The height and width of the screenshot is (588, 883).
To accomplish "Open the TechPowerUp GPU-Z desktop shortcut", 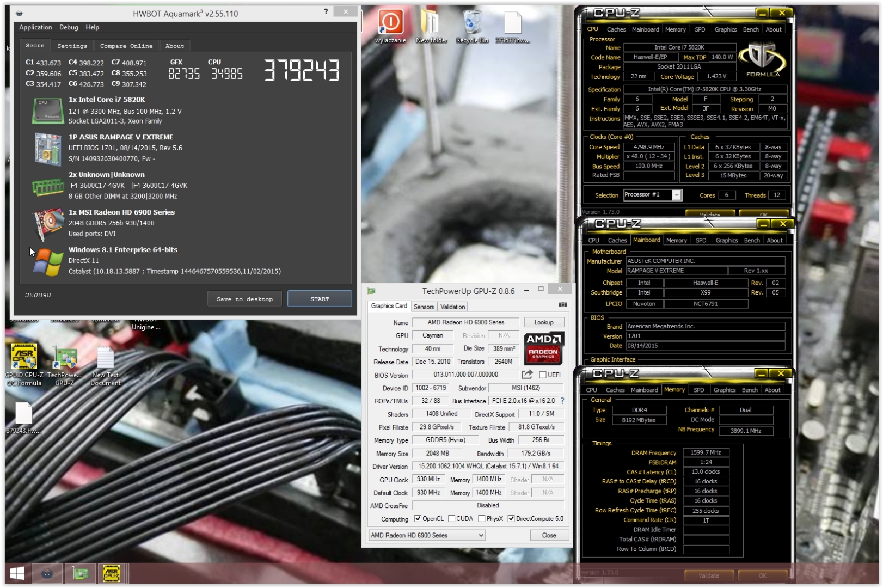I will pyautogui.click(x=65, y=357).
